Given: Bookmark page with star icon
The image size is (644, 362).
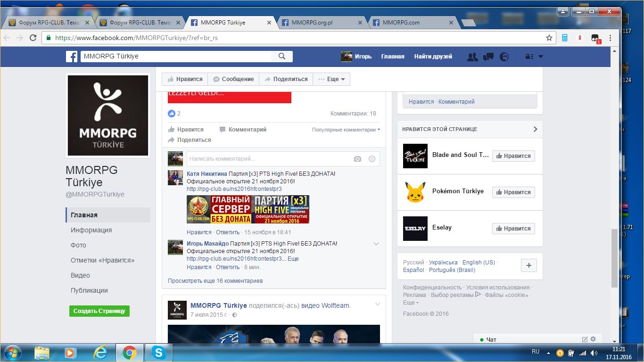Looking at the screenshot, I should click(549, 38).
